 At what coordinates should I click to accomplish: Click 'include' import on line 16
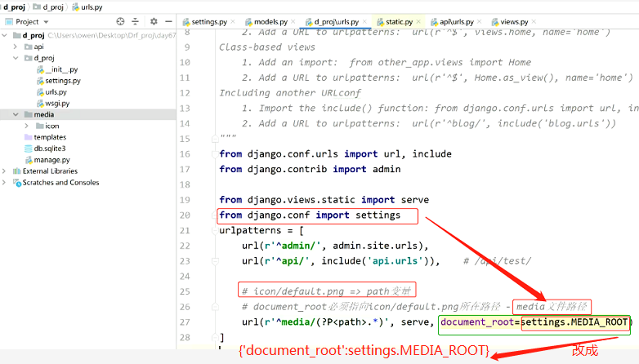432,154
